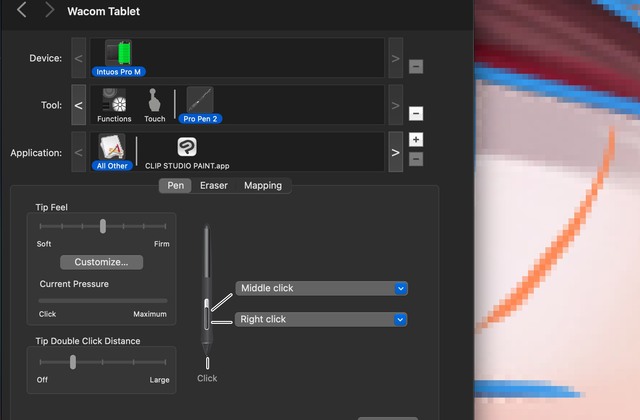The height and width of the screenshot is (420, 640).
Task: Click the Maximum label under Current Pressure
Action: (x=150, y=314)
